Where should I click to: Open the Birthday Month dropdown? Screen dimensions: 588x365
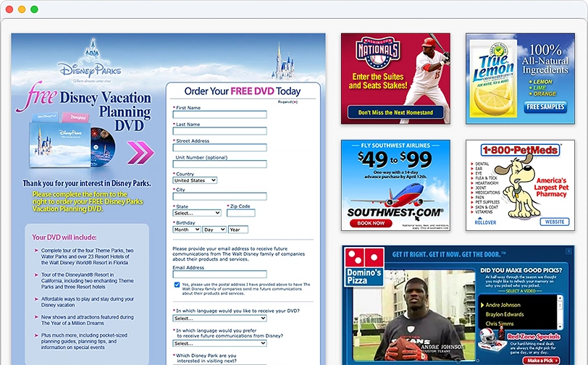pyautogui.click(x=187, y=230)
